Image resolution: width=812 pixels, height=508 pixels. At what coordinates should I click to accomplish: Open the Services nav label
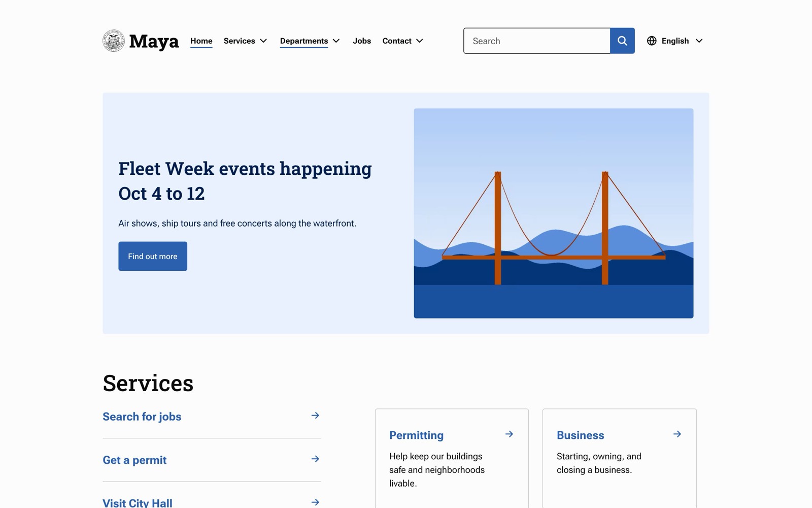pos(240,41)
